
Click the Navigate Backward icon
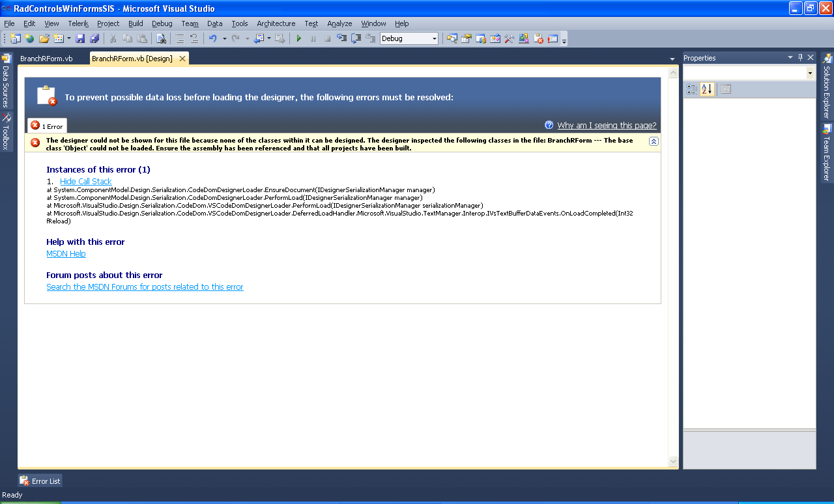click(259, 38)
